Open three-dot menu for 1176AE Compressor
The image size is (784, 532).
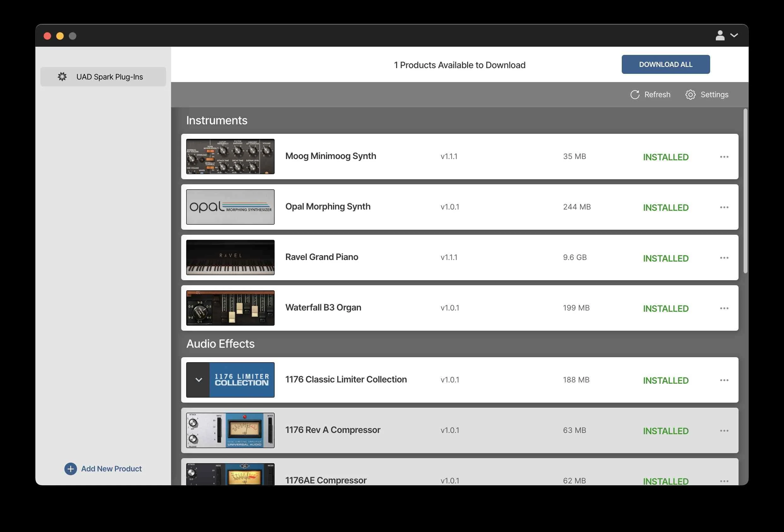tap(724, 481)
